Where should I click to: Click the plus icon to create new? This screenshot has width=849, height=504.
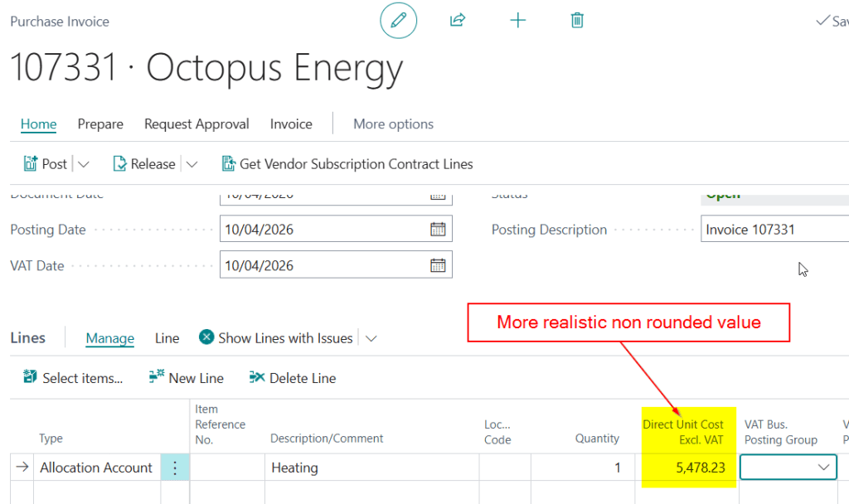517,21
